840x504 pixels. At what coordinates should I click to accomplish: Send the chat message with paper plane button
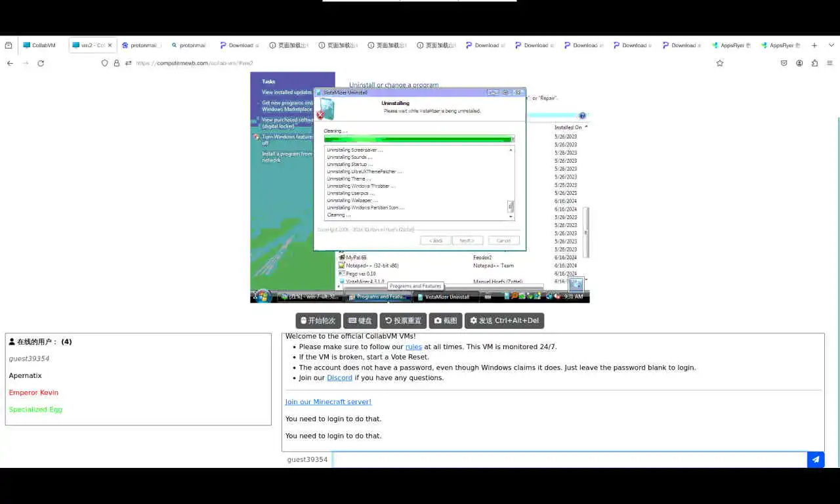(x=816, y=459)
